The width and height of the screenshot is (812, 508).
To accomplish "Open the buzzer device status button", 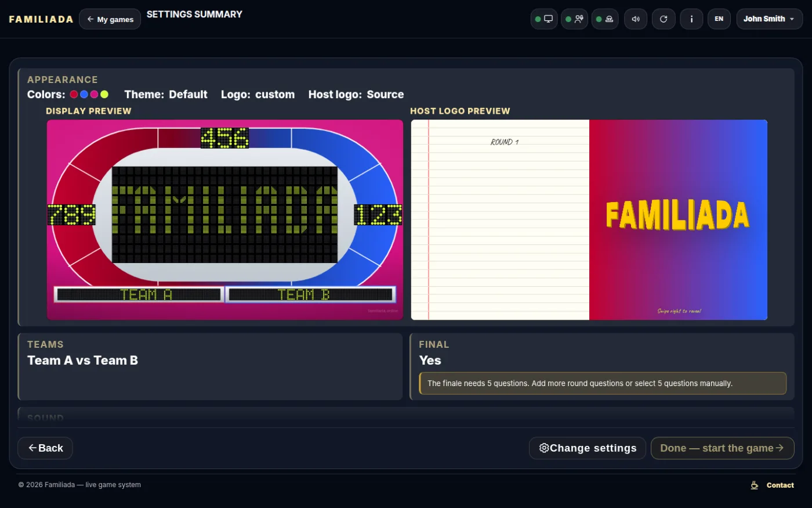I will coord(605,19).
